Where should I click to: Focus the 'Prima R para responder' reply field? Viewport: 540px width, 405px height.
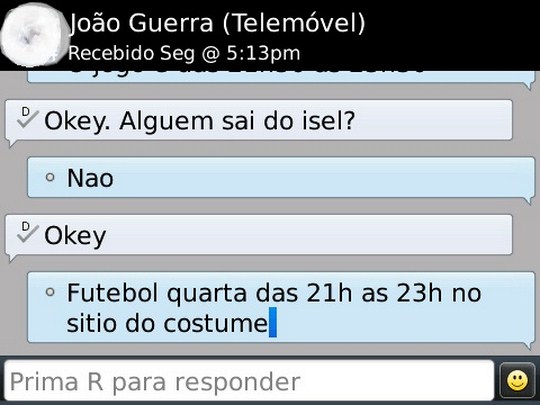coord(249,381)
